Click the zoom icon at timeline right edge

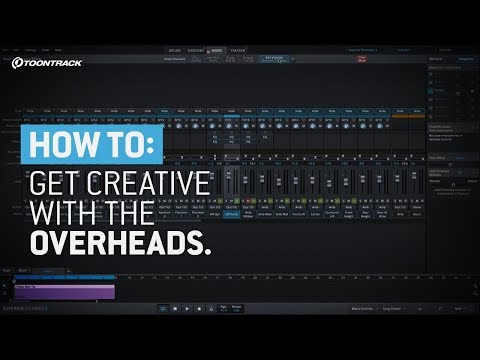475,286
